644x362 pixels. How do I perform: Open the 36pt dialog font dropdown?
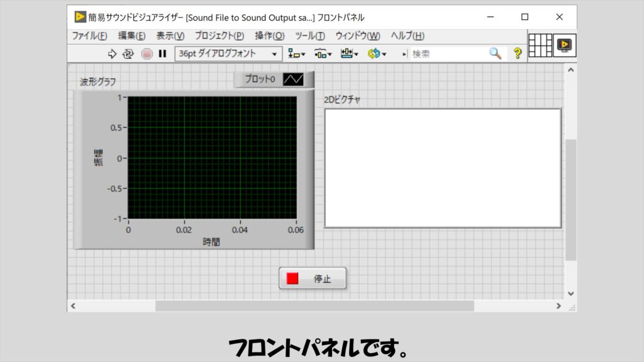(228, 54)
